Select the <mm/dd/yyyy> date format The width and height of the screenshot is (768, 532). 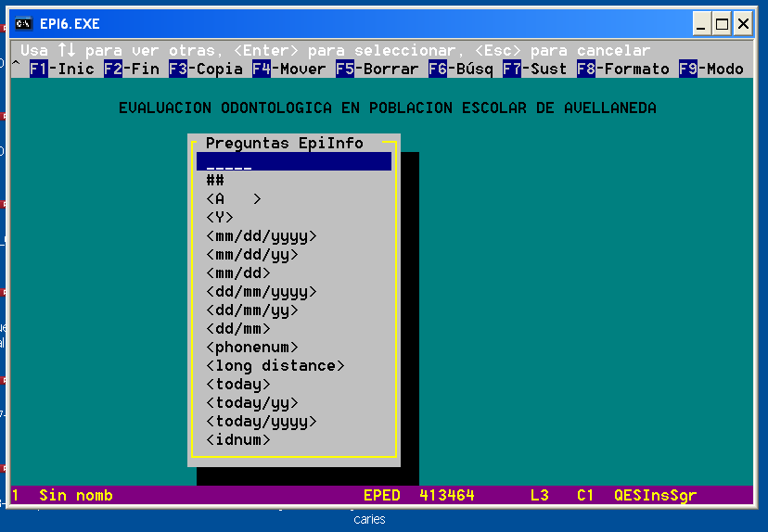click(x=262, y=236)
